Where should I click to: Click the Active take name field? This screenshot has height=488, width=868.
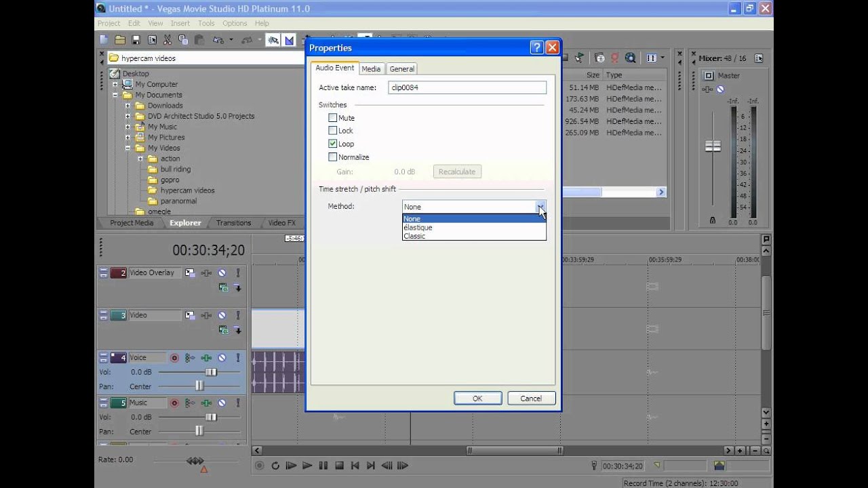tap(467, 87)
